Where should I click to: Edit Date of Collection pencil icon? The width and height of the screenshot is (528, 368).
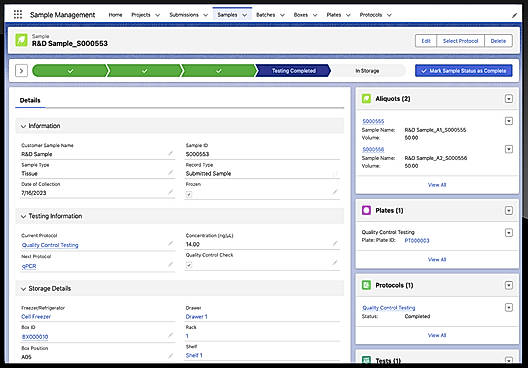click(x=171, y=192)
